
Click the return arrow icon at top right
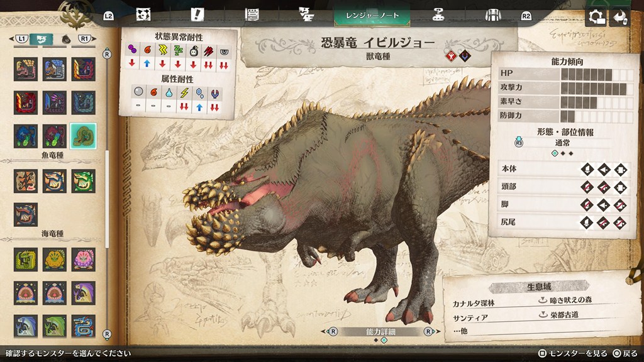[x=621, y=17]
